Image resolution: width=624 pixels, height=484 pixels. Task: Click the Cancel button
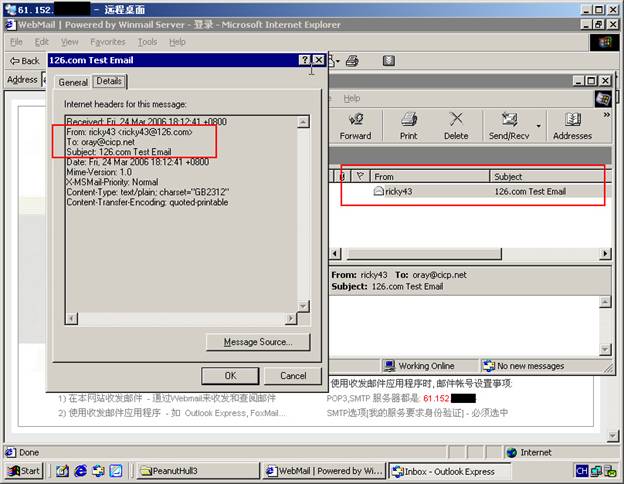(x=293, y=376)
